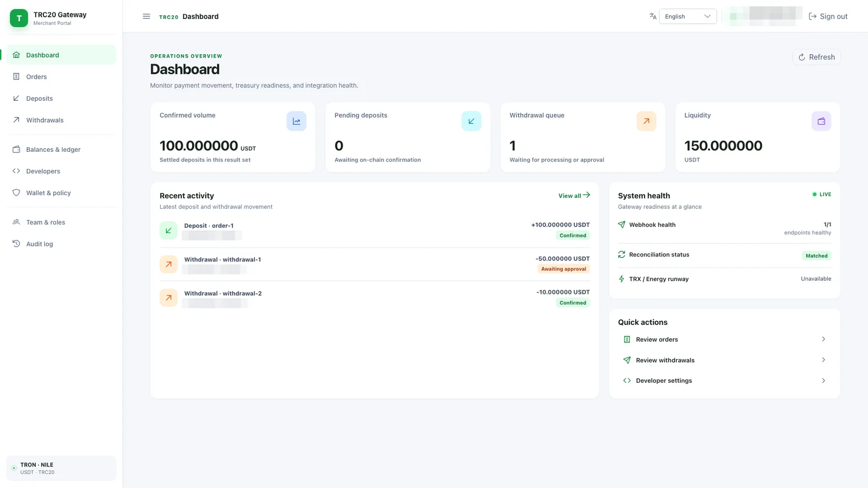Click the -10.000000 USDT amount

coord(563,292)
